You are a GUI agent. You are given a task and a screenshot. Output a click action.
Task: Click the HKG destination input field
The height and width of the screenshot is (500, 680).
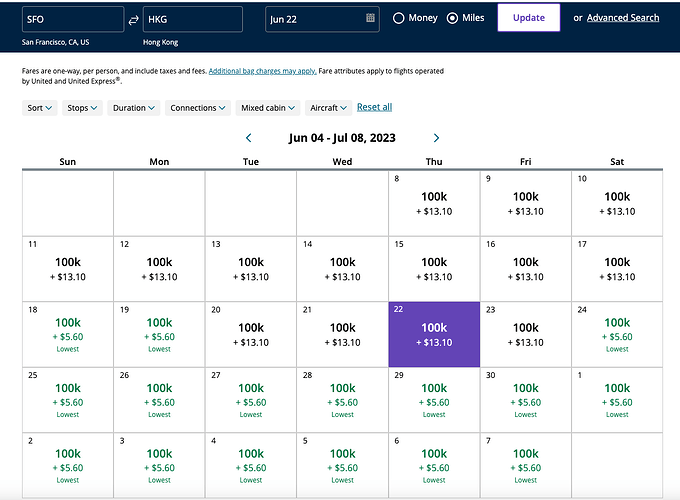pyautogui.click(x=192, y=19)
